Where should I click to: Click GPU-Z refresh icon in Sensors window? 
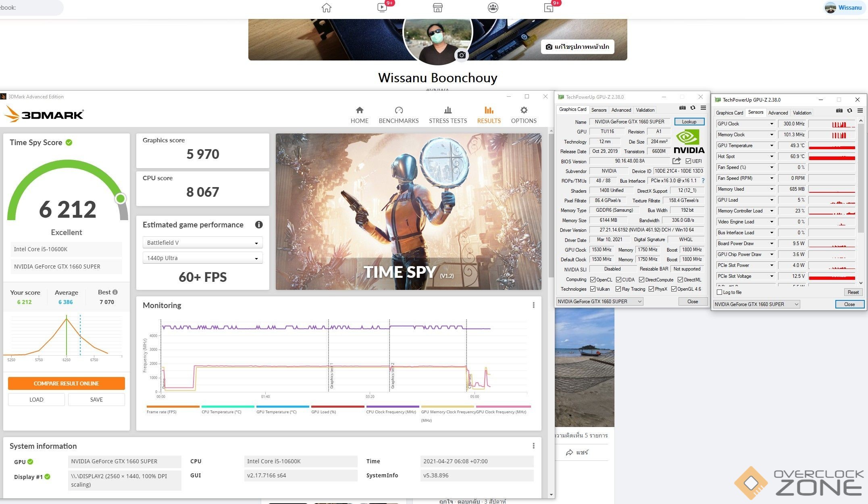pyautogui.click(x=849, y=111)
